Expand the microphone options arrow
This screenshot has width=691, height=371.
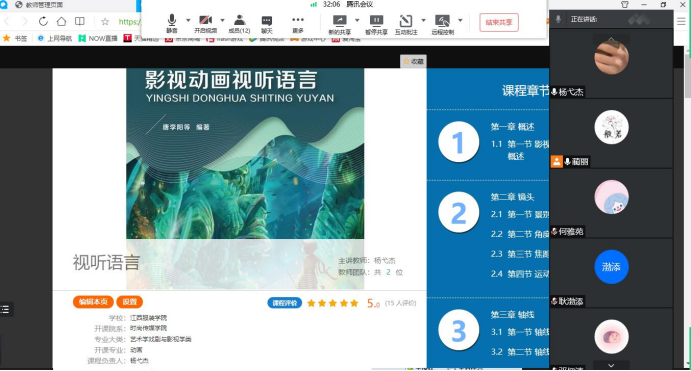pos(188,20)
